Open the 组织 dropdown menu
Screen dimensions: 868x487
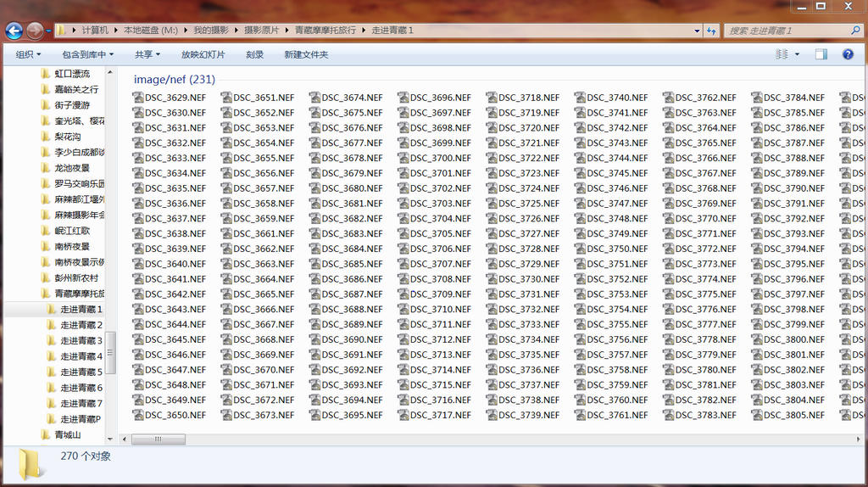point(28,54)
